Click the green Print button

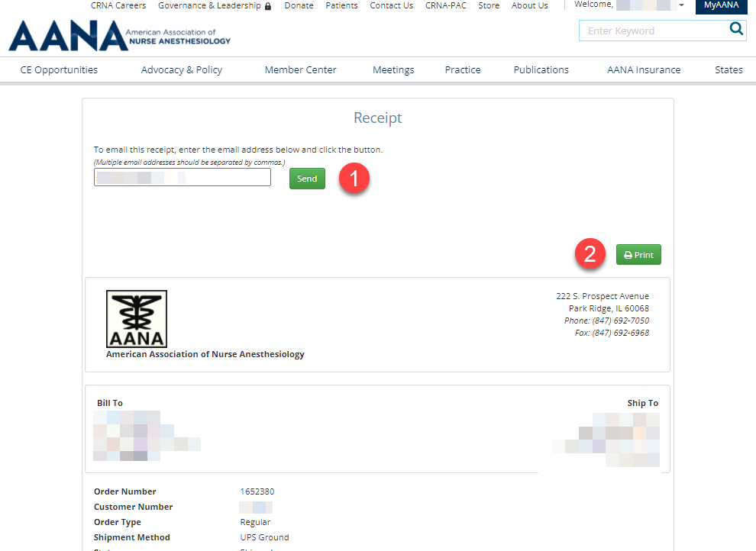click(638, 255)
